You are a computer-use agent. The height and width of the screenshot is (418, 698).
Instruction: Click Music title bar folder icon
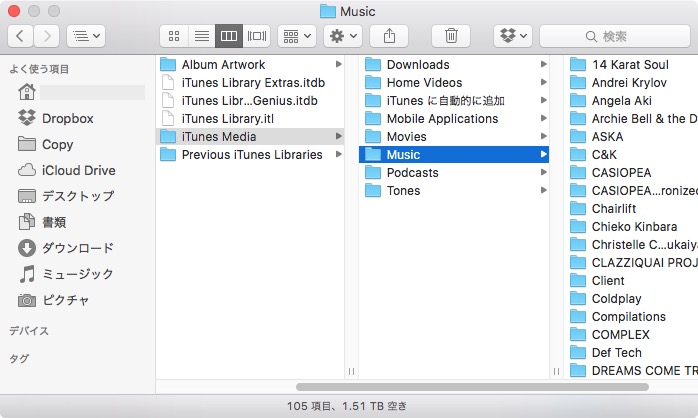click(328, 11)
